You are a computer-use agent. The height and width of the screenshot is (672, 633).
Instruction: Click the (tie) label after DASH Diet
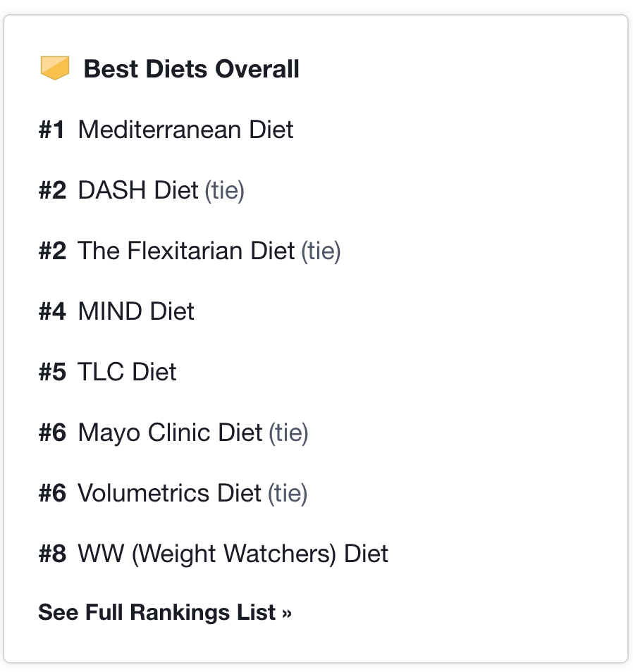pyautogui.click(x=224, y=191)
